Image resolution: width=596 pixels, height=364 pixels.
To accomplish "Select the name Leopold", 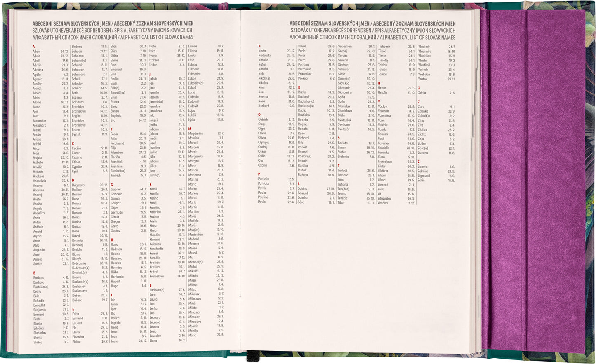I will 155,322.
